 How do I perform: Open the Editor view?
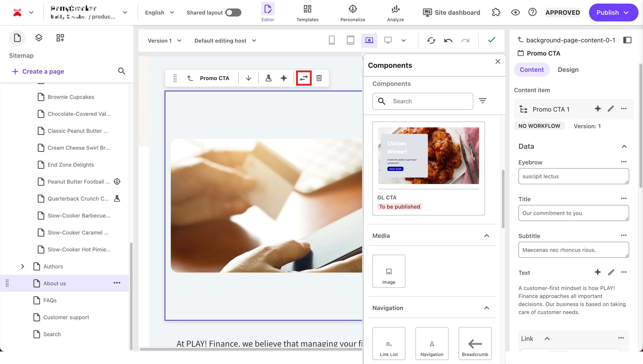(x=268, y=12)
